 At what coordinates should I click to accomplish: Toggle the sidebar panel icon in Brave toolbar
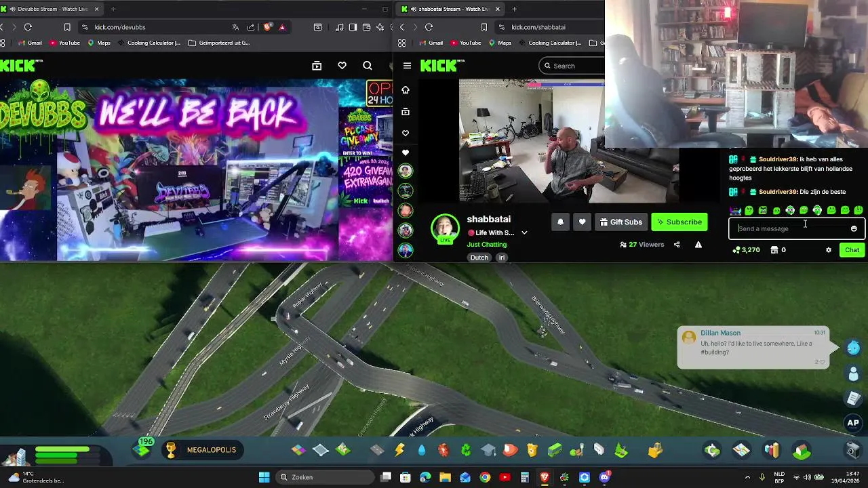pyautogui.click(x=353, y=27)
